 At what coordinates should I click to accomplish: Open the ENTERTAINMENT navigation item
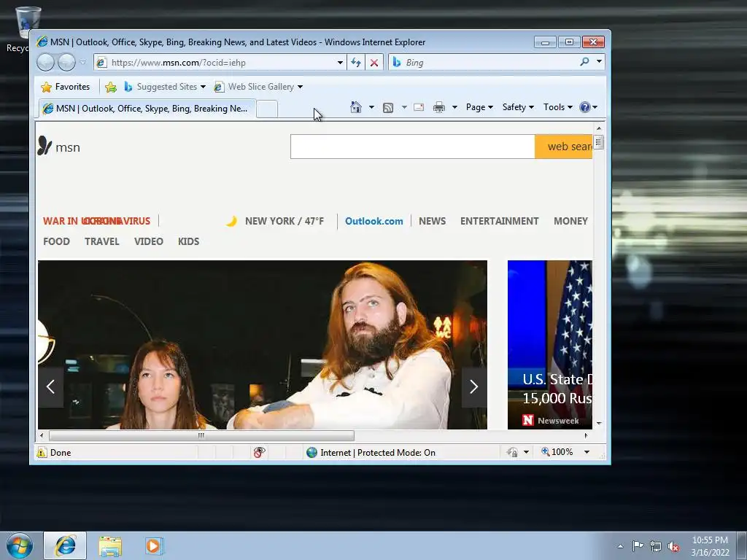tap(499, 221)
